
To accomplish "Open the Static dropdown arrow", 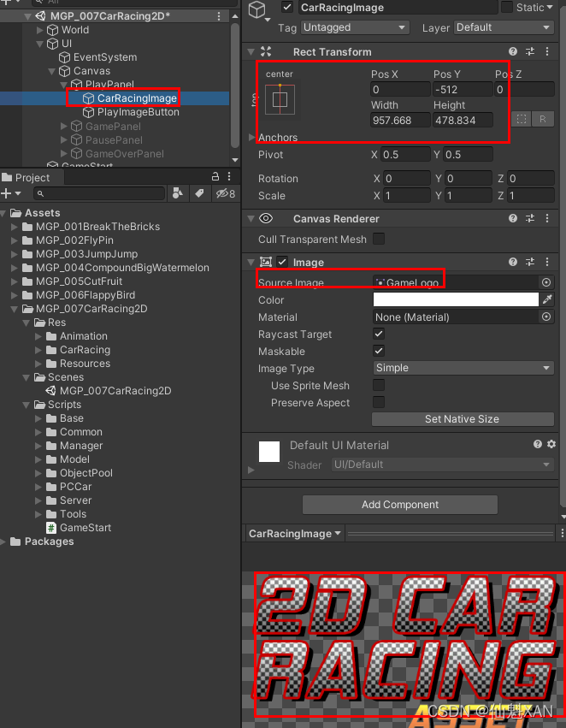I will pyautogui.click(x=550, y=7).
